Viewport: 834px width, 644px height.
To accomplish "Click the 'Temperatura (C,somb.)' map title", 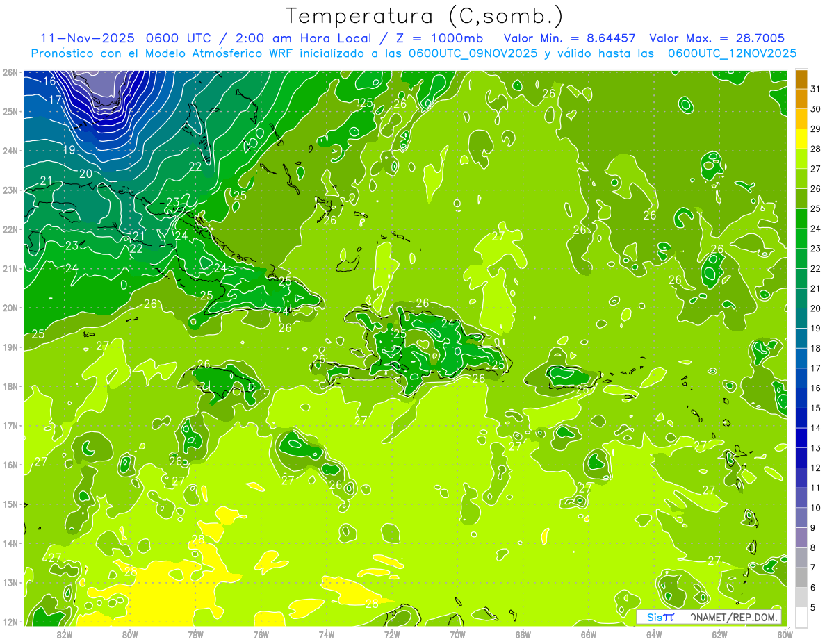I will (x=424, y=16).
